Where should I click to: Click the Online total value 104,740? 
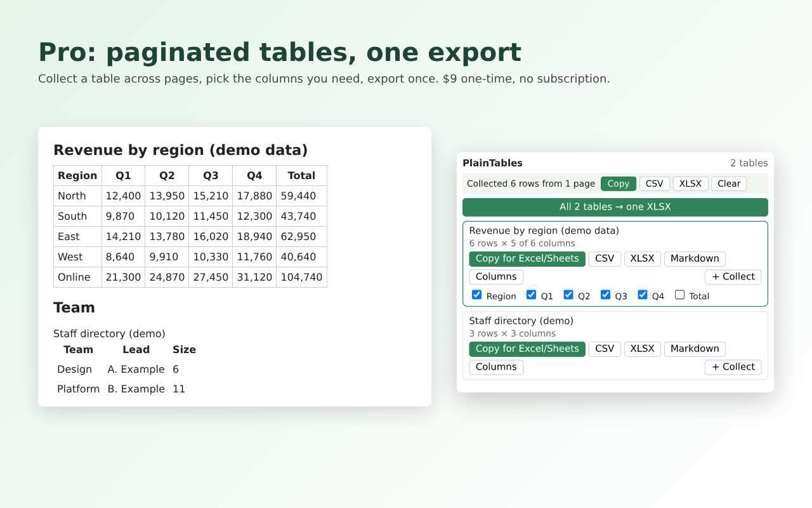[301, 277]
